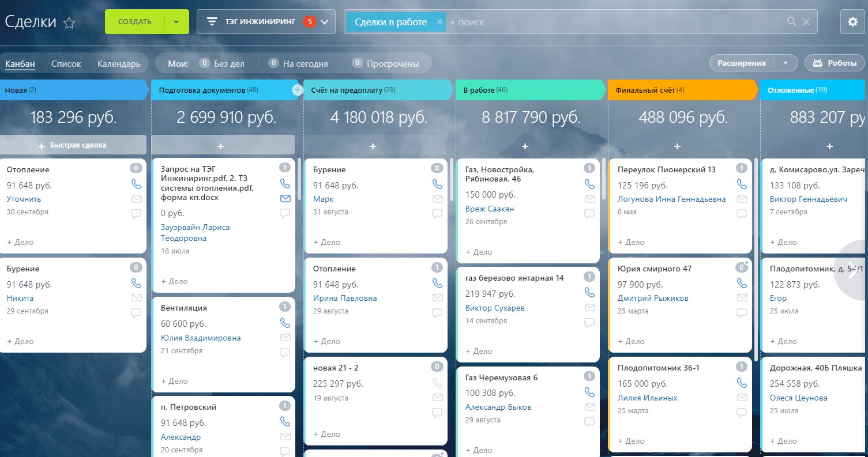Filter my deals На сегодня

click(298, 64)
